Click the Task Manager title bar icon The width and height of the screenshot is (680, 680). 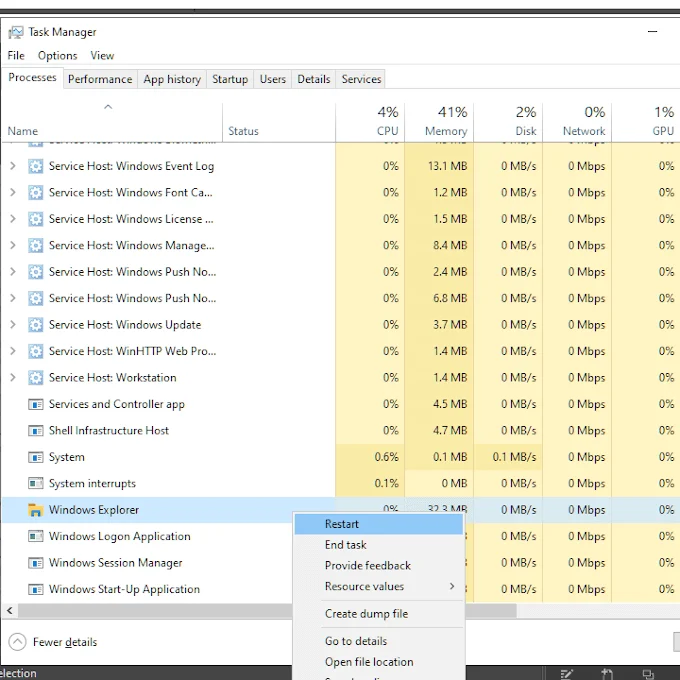[x=16, y=33]
